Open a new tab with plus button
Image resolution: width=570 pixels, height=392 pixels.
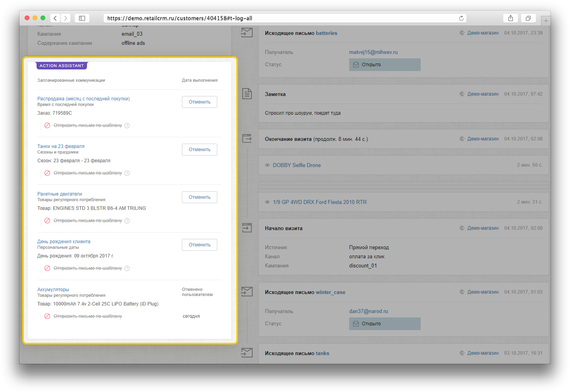546,21
